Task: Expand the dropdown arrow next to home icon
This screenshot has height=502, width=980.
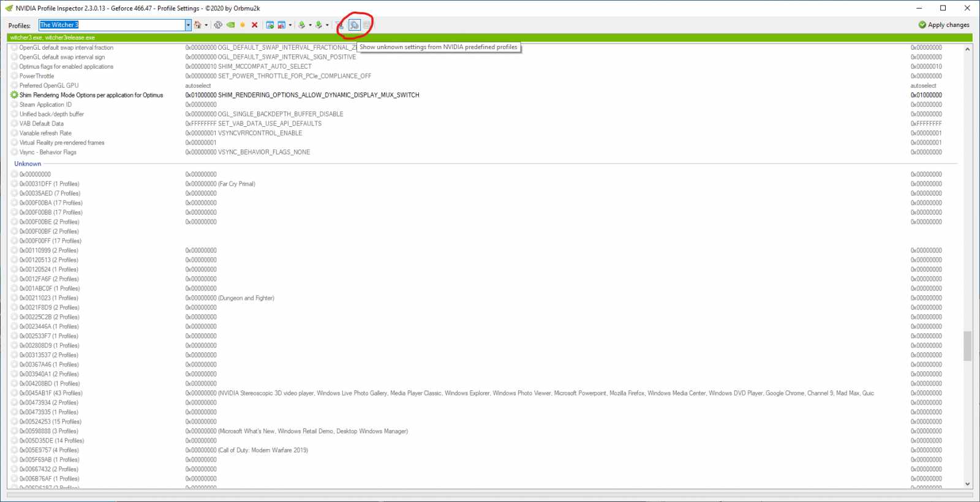Action: (206, 25)
